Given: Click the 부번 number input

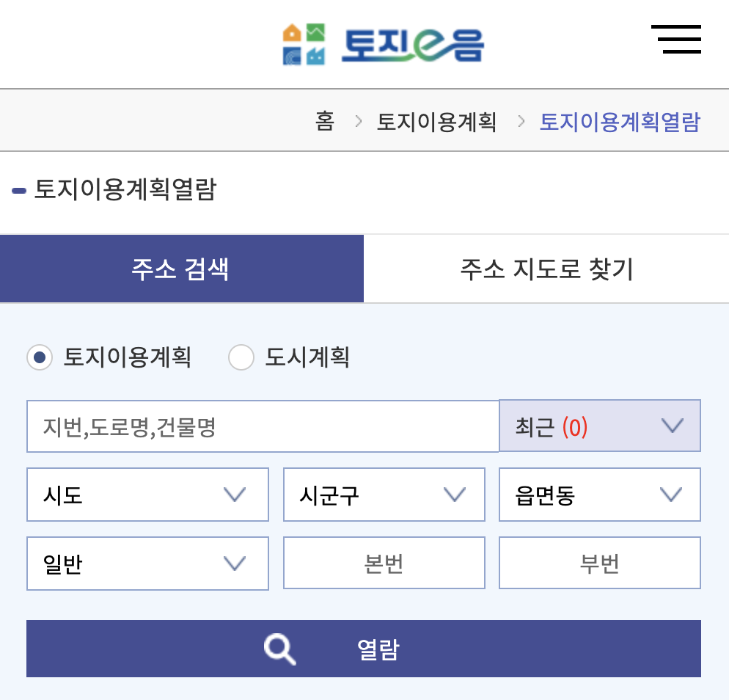Looking at the screenshot, I should (x=599, y=563).
